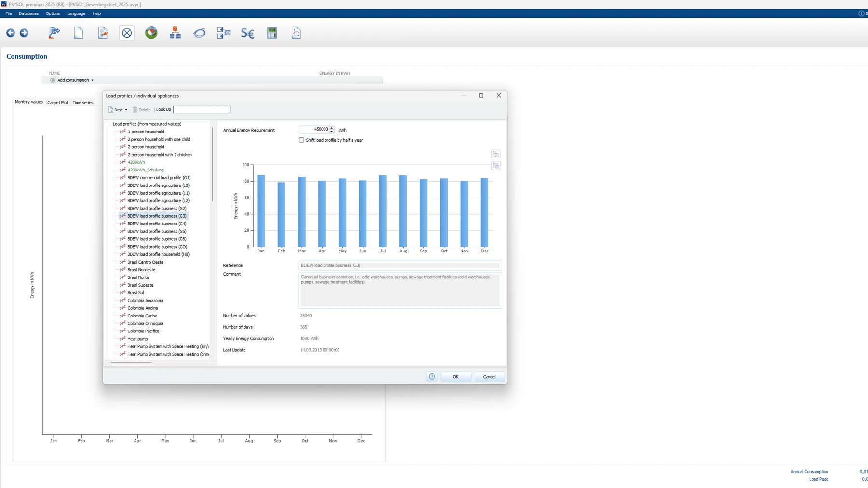Open the calculator toolbar tool
Viewport: 868px width, 488px height.
point(271,33)
